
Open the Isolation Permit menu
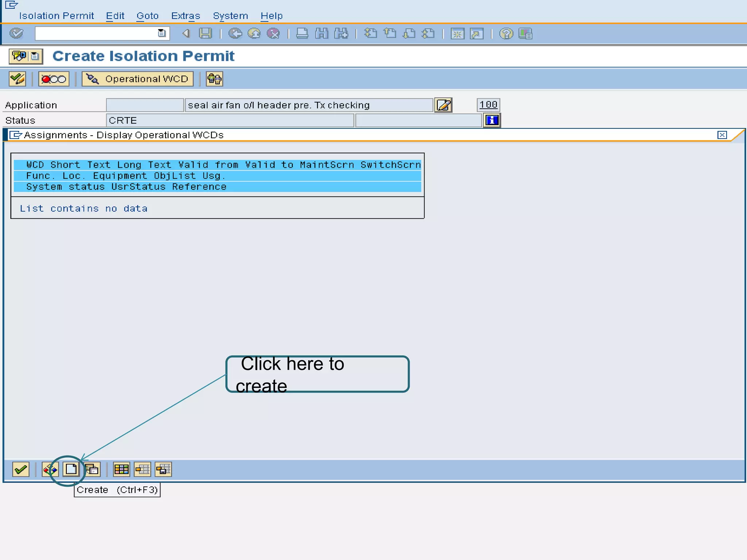point(57,16)
